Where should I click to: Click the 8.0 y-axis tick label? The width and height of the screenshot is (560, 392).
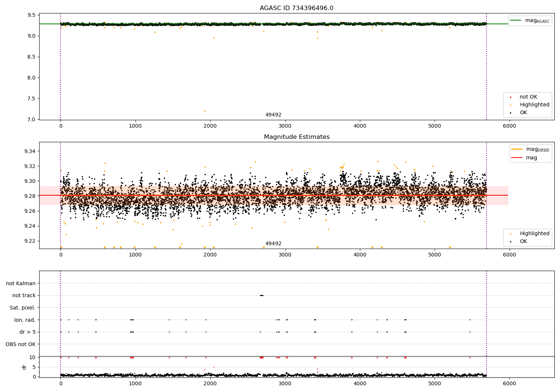(32, 78)
